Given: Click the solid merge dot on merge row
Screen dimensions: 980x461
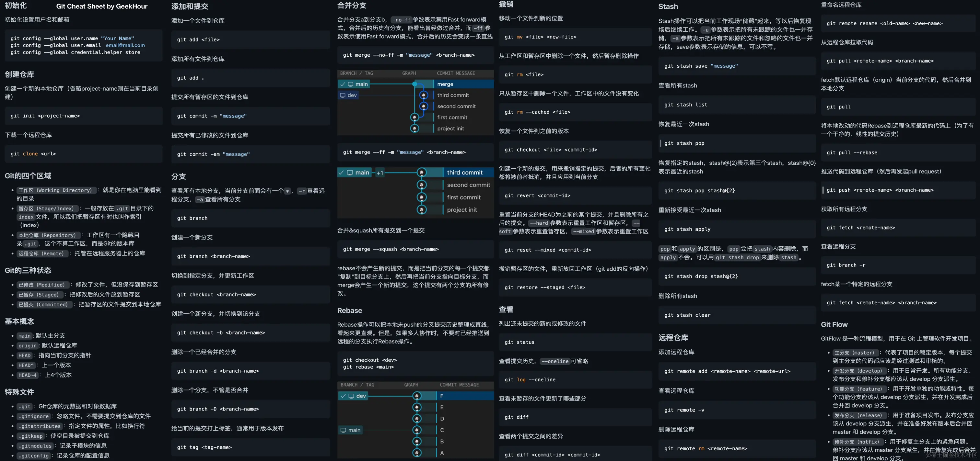Looking at the screenshot, I should (x=415, y=84).
